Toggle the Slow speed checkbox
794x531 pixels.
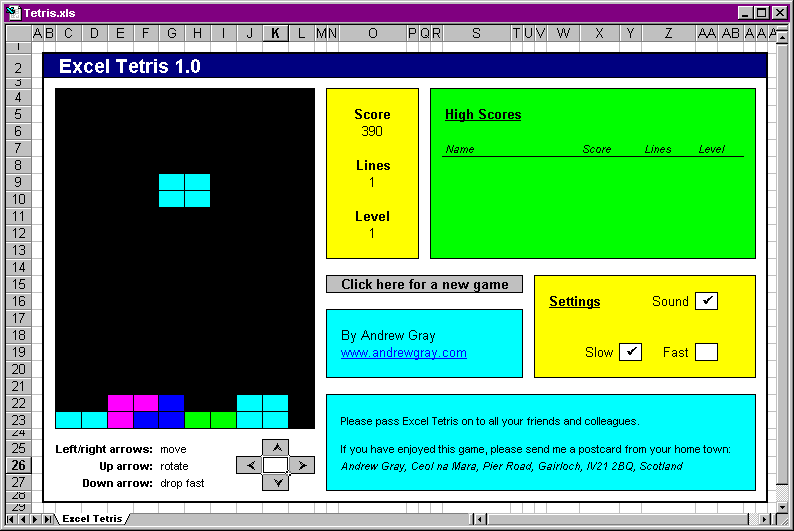click(630, 352)
